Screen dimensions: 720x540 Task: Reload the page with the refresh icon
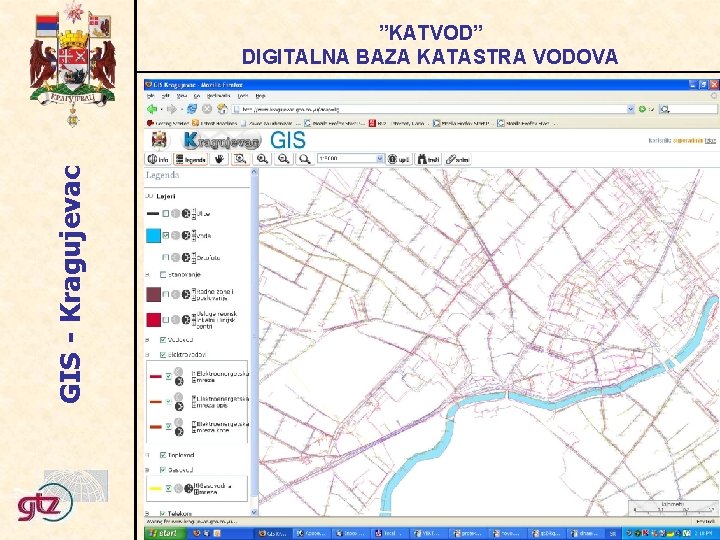point(192,109)
